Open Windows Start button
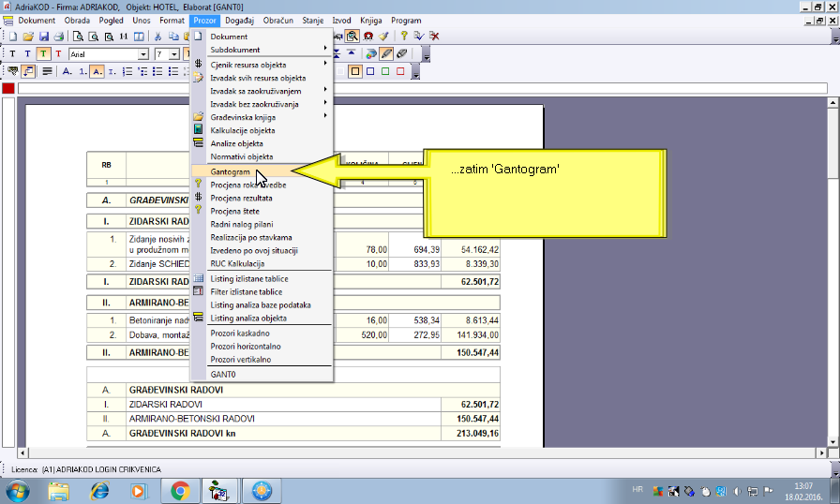The image size is (840, 504). pos(18,491)
